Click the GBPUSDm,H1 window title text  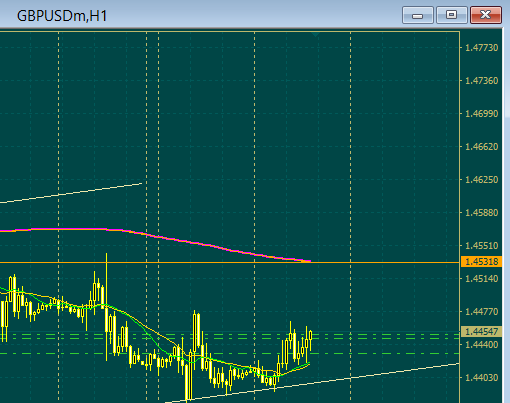coord(62,16)
